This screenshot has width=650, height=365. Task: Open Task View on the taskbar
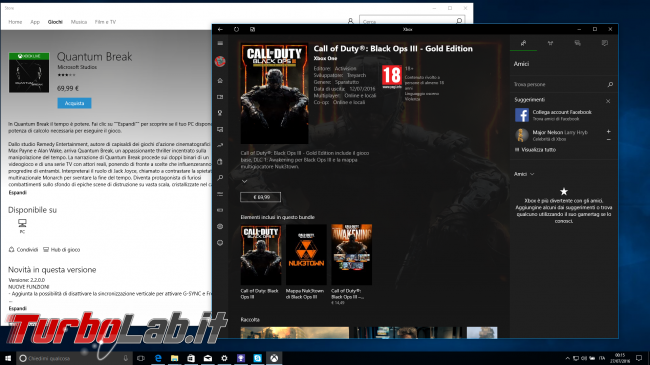141,358
